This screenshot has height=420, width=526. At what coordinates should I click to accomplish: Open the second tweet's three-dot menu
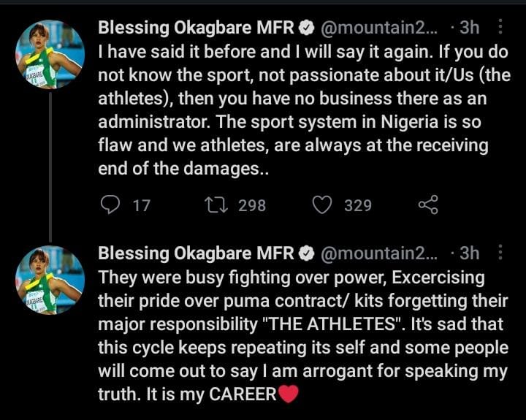point(500,252)
